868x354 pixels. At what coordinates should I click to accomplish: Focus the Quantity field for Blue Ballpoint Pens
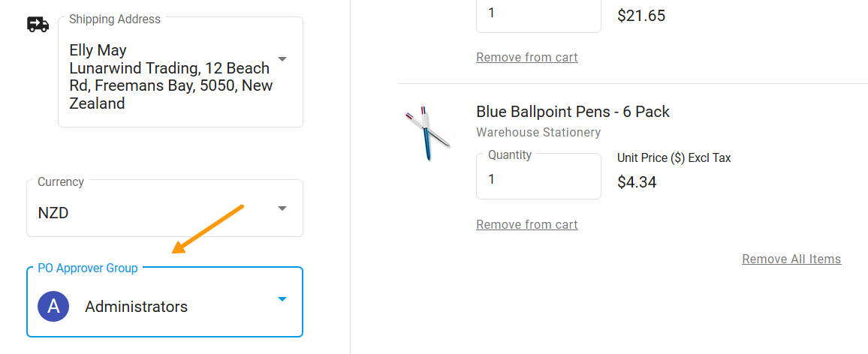coord(538,180)
